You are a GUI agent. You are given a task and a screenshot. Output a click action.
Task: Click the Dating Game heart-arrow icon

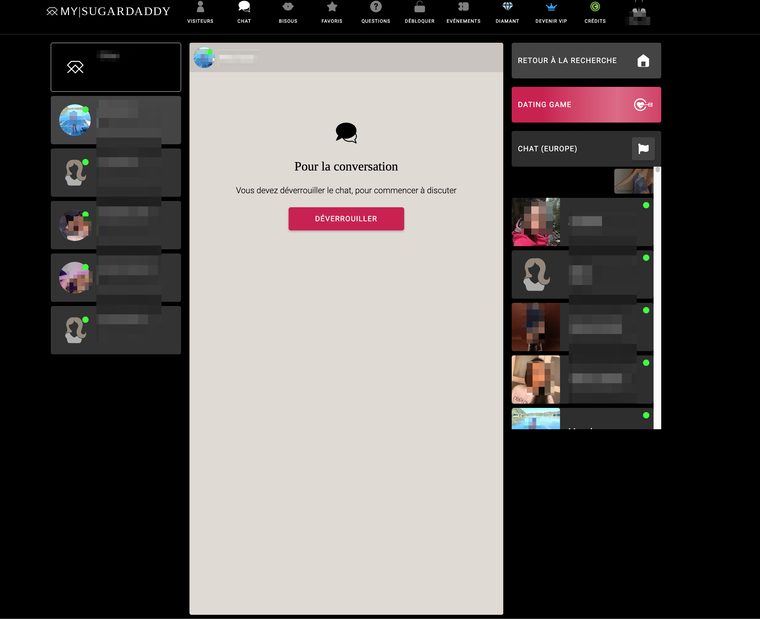click(x=643, y=105)
